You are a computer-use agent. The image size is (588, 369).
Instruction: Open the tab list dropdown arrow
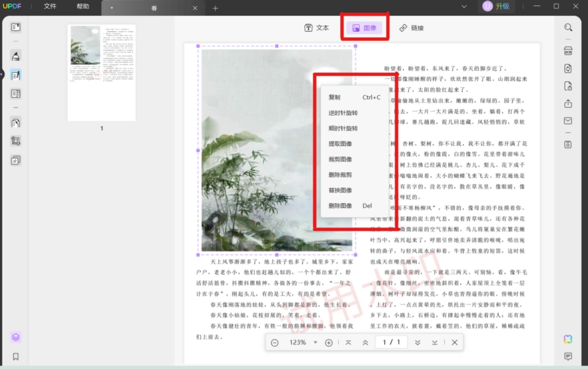[x=112, y=8]
